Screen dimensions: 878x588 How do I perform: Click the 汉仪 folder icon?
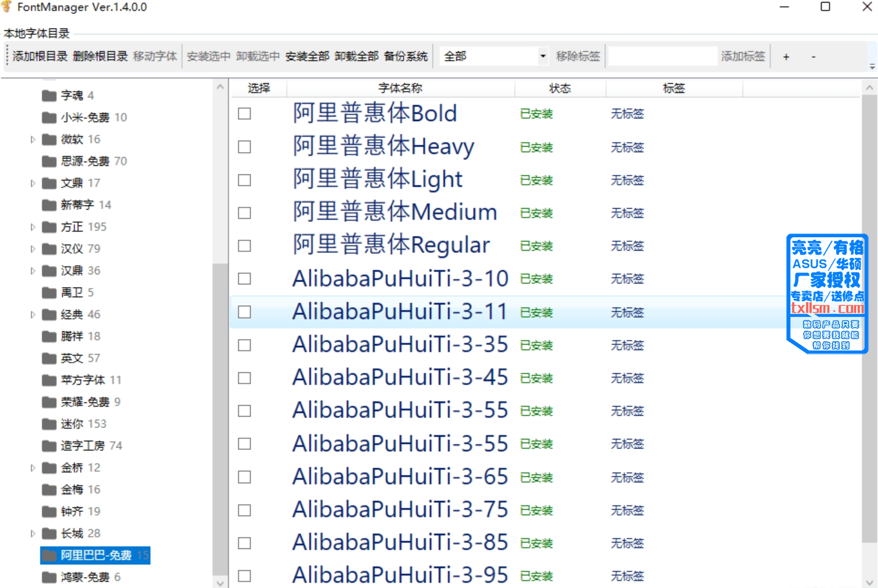[49, 249]
